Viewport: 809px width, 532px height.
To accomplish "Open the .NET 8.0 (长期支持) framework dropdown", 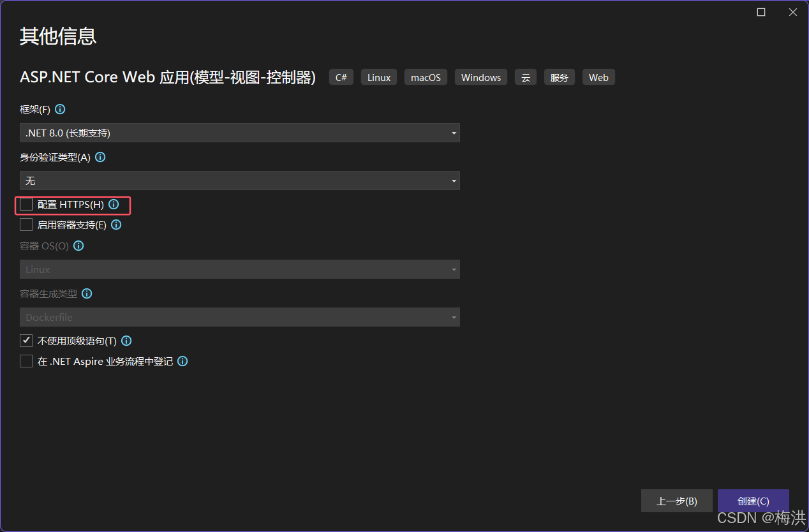I will pyautogui.click(x=240, y=133).
